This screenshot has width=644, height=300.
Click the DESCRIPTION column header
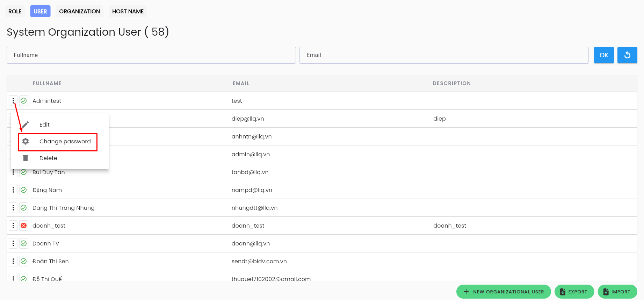(x=451, y=83)
